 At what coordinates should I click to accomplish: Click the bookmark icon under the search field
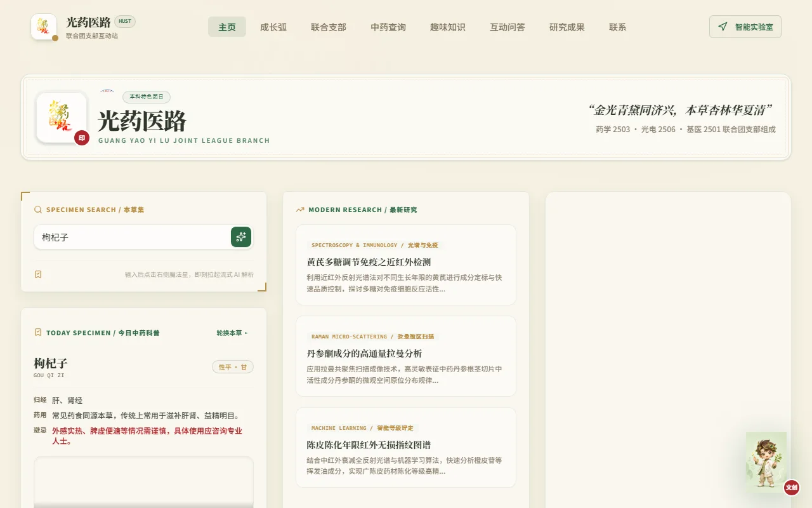(x=38, y=274)
